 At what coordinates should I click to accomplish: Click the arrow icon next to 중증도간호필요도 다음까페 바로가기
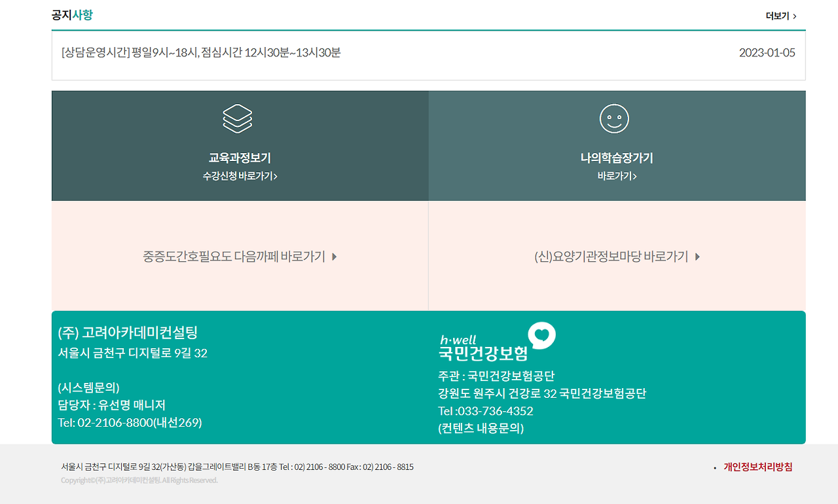[x=334, y=257]
